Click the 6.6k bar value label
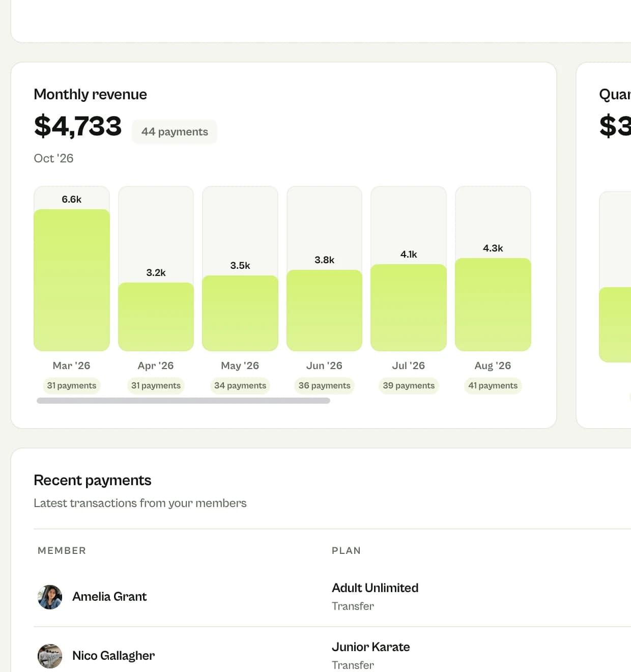 [x=72, y=200]
